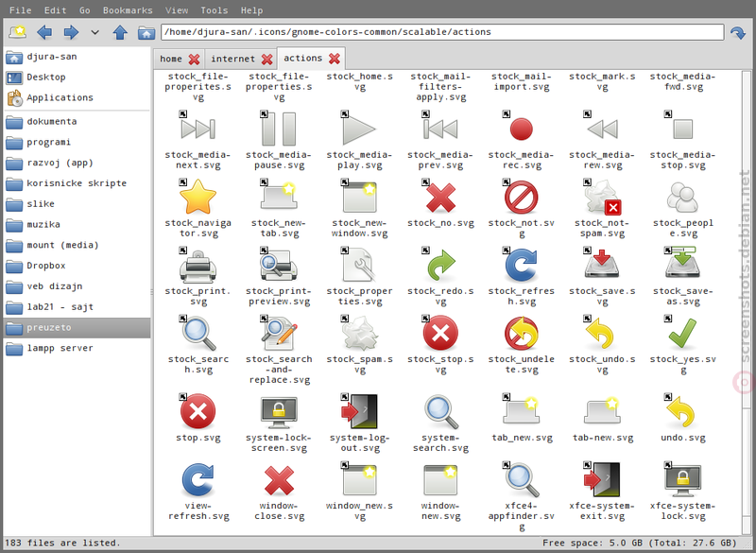Viewport: 756px width, 553px height.
Task: Select stock_redo.svg green arrow icon
Action: 440,266
